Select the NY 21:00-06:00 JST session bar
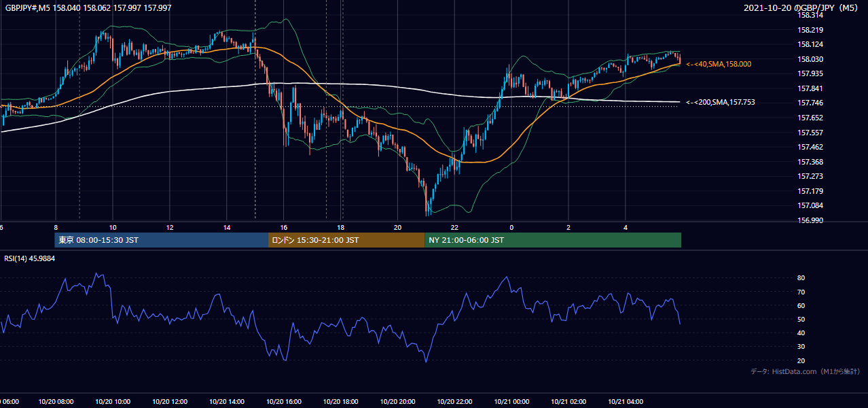The image size is (868, 408). pos(553,240)
